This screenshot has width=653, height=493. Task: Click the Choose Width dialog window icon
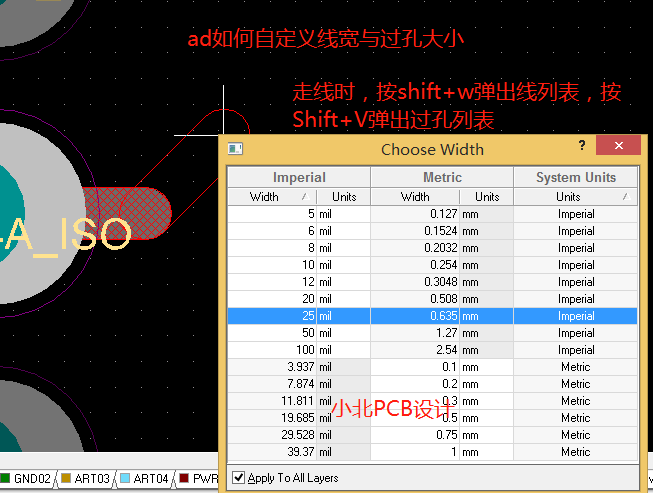235,149
